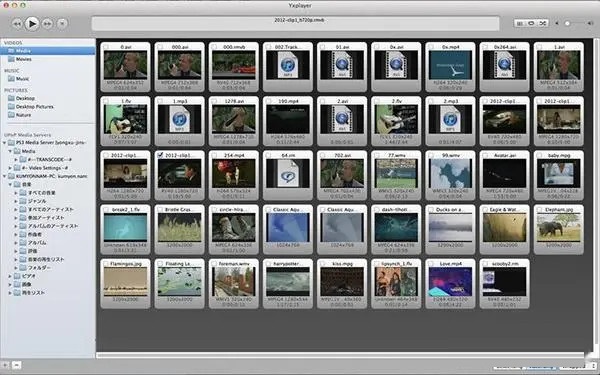
Task: Adjust the volume slider knob
Action: [x=567, y=23]
